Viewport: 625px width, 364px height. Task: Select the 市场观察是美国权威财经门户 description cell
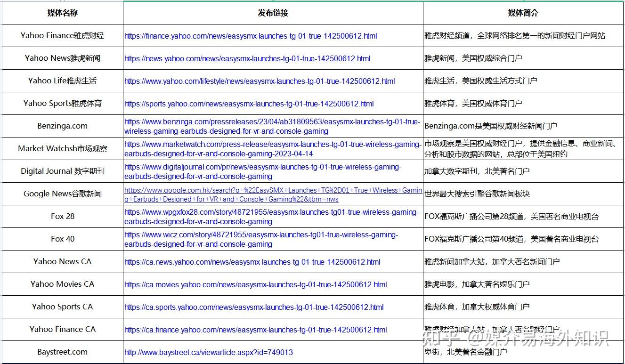click(x=523, y=148)
